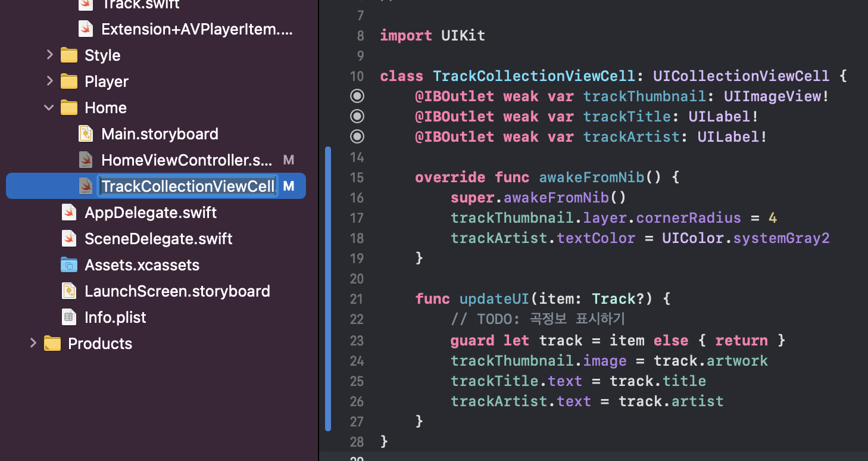Click cornerRadius property in code
Viewport: 868px width, 461px height.
[x=688, y=217]
